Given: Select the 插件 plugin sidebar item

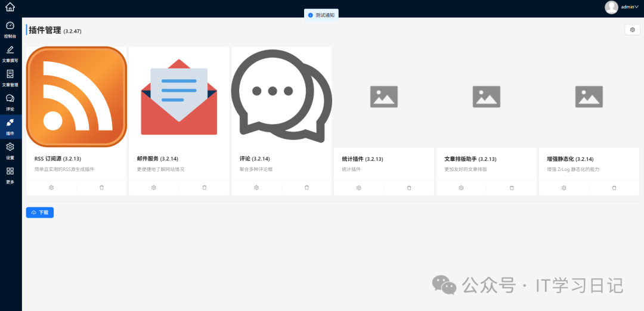Looking at the screenshot, I should coord(10,127).
